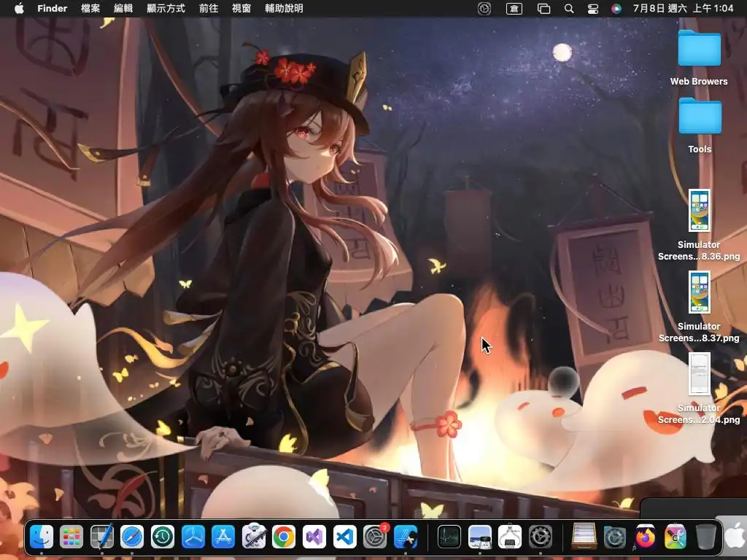This screenshot has height=560, width=747.
Task: Open the 編輯 menu
Action: coord(123,8)
